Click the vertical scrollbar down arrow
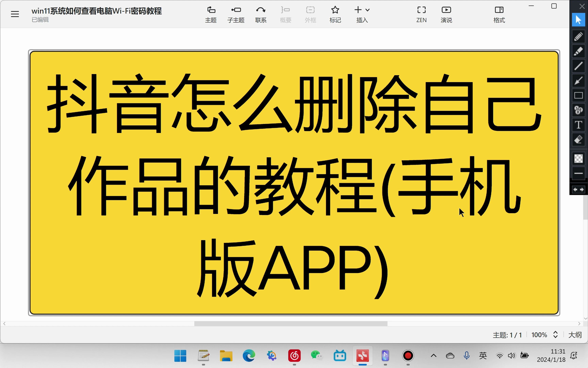The image size is (588, 368). coord(585,318)
